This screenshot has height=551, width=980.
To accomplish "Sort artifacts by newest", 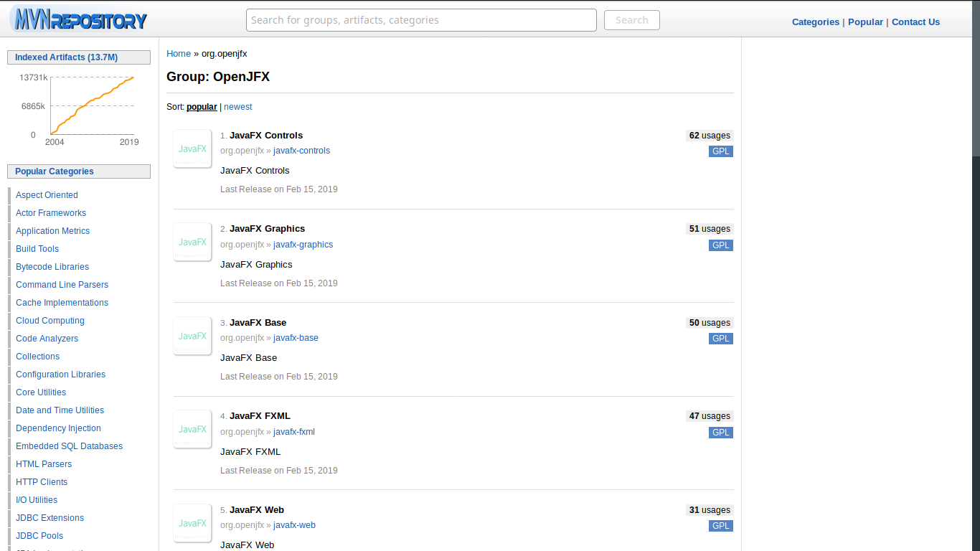I will [x=238, y=107].
